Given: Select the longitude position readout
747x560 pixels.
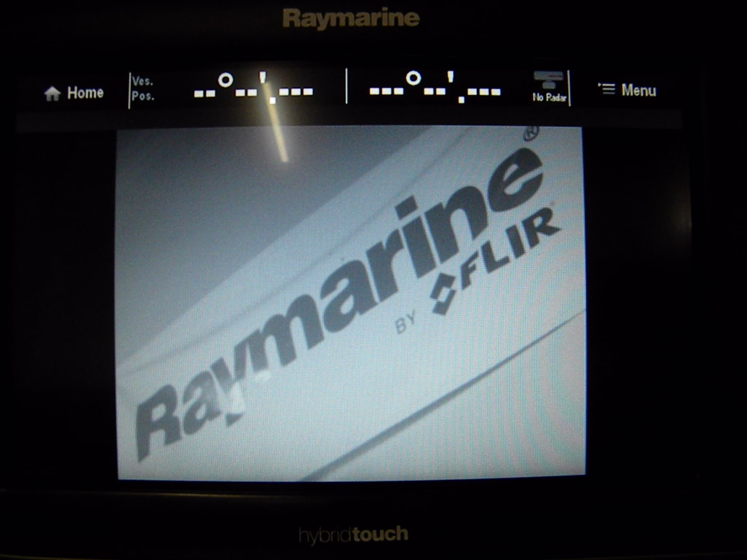Looking at the screenshot, I should 435,87.
